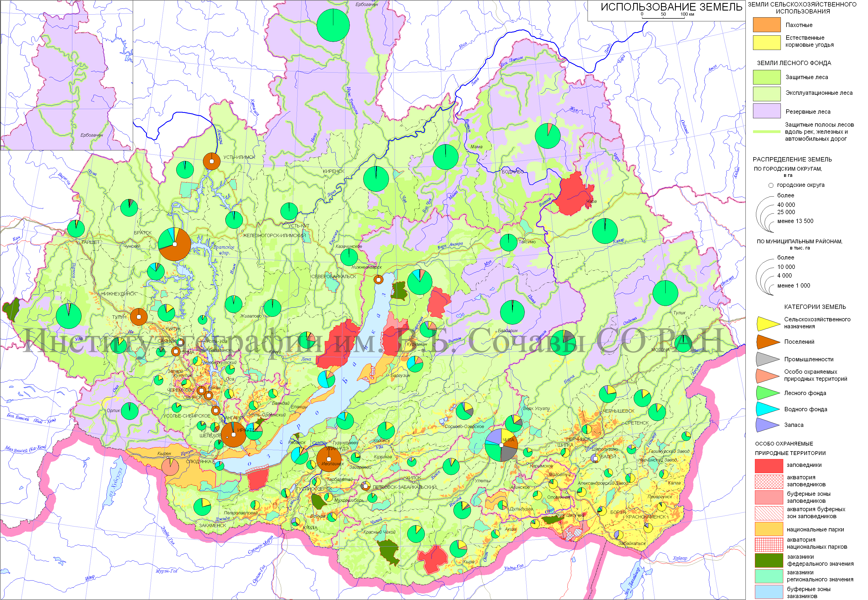Click the УСОЛЬЕ-СИБИРСКОЕ city label

point(187,416)
